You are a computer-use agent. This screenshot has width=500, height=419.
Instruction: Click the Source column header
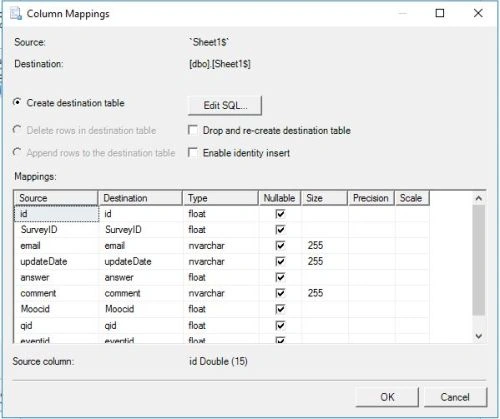pos(56,198)
